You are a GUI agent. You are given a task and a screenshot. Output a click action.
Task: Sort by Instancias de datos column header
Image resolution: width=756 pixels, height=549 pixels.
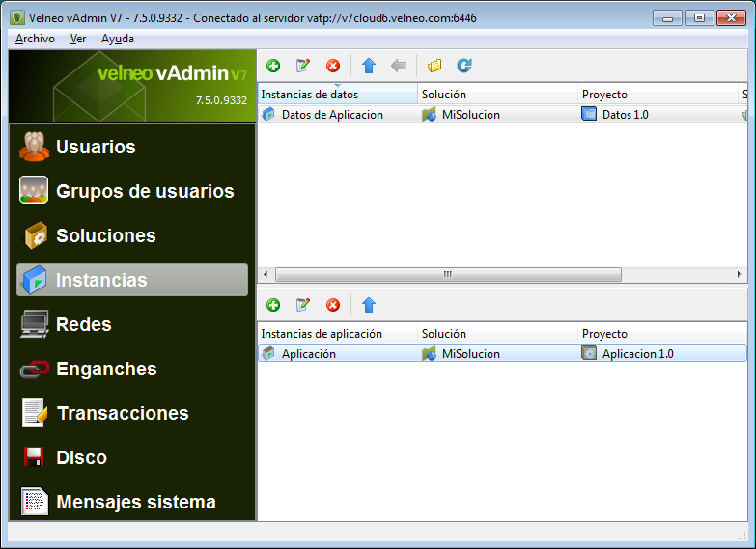[x=338, y=94]
